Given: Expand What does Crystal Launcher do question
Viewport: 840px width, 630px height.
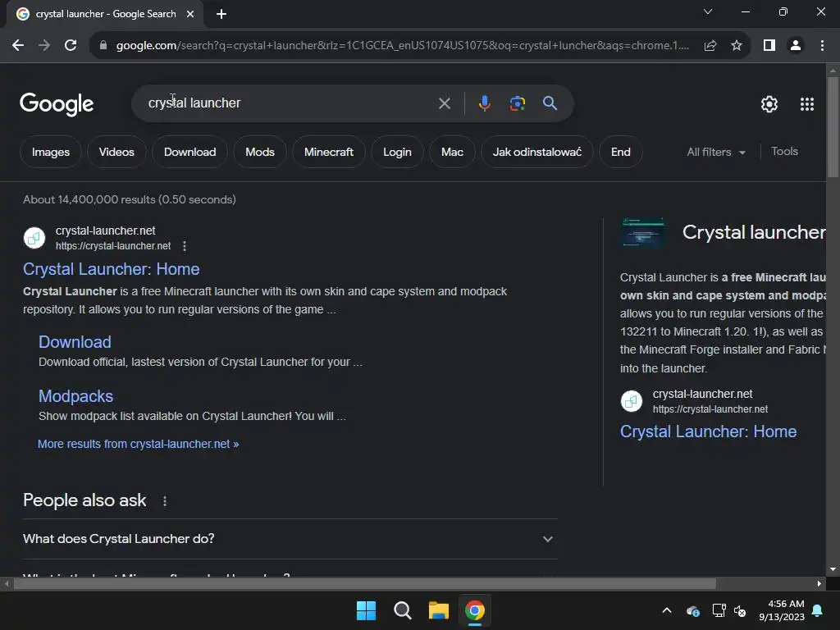Looking at the screenshot, I should coord(290,539).
